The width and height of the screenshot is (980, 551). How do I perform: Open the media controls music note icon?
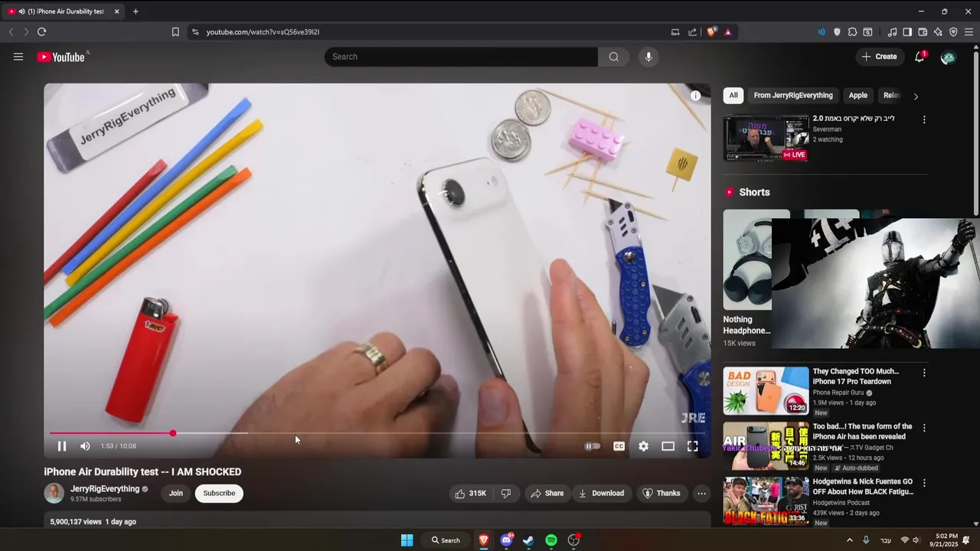[x=892, y=32]
